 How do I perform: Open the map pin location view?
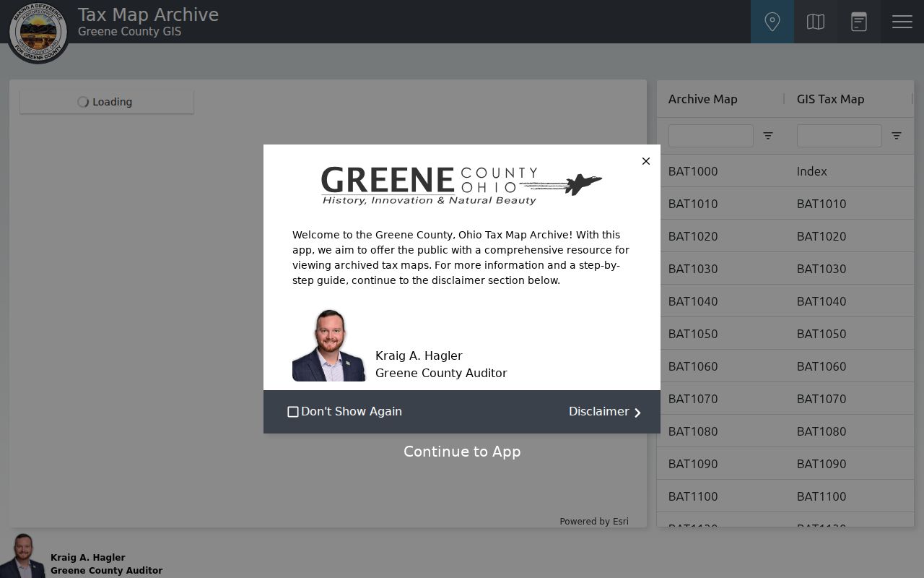coord(772,22)
